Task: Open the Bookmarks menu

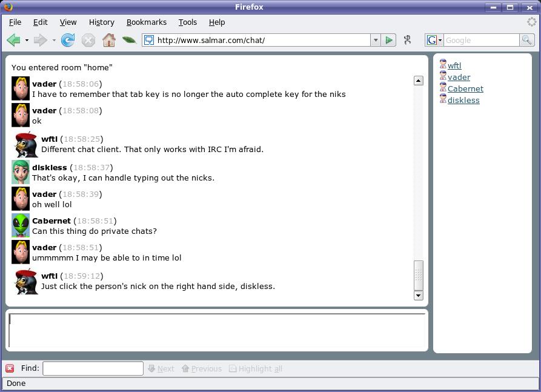Action: click(x=146, y=22)
